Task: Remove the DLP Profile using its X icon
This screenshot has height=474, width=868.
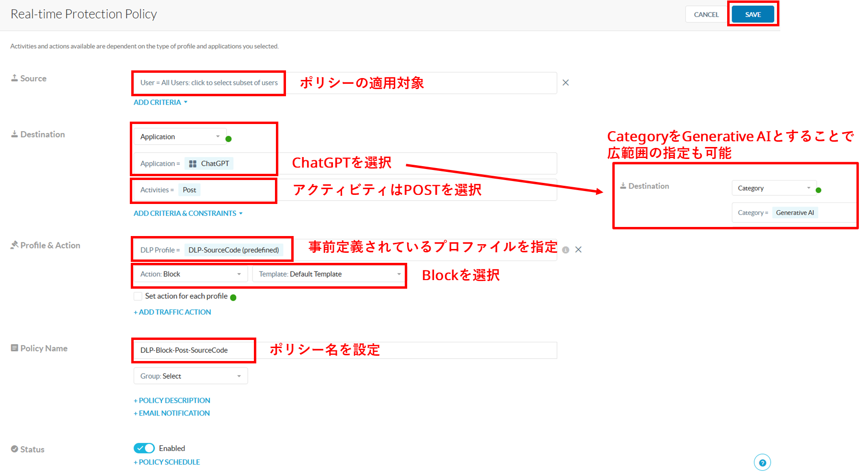Action: pyautogui.click(x=579, y=249)
